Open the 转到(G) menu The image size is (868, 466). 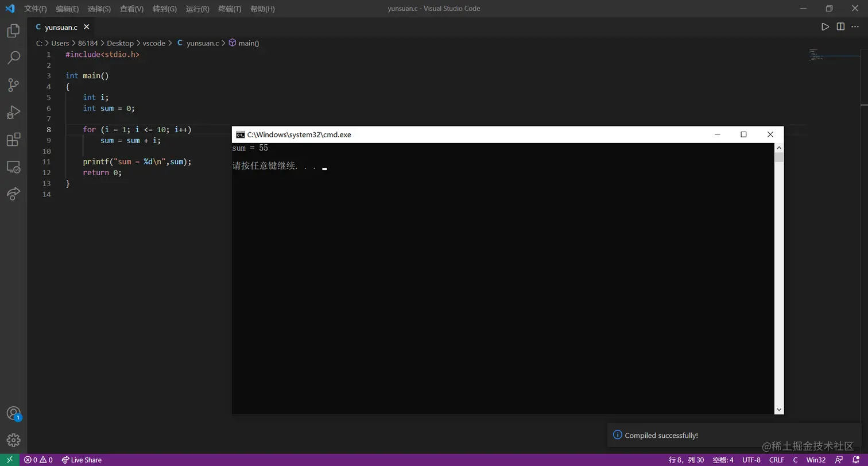[165, 9]
